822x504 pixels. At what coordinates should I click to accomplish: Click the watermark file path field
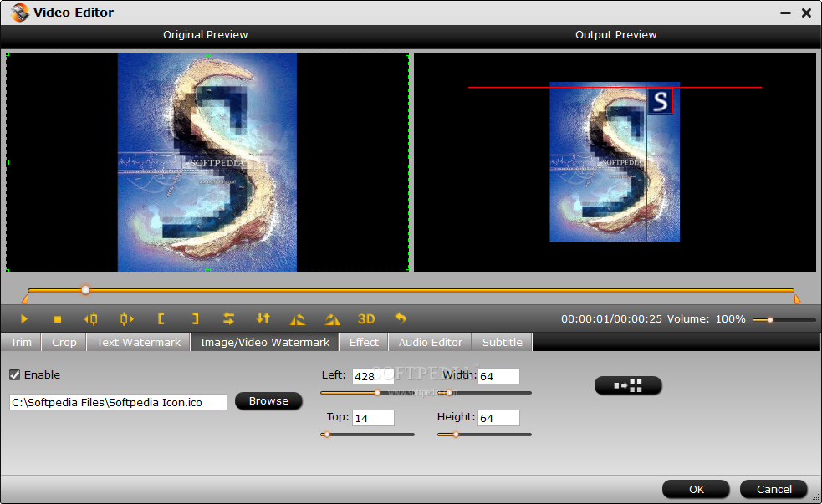(118, 402)
